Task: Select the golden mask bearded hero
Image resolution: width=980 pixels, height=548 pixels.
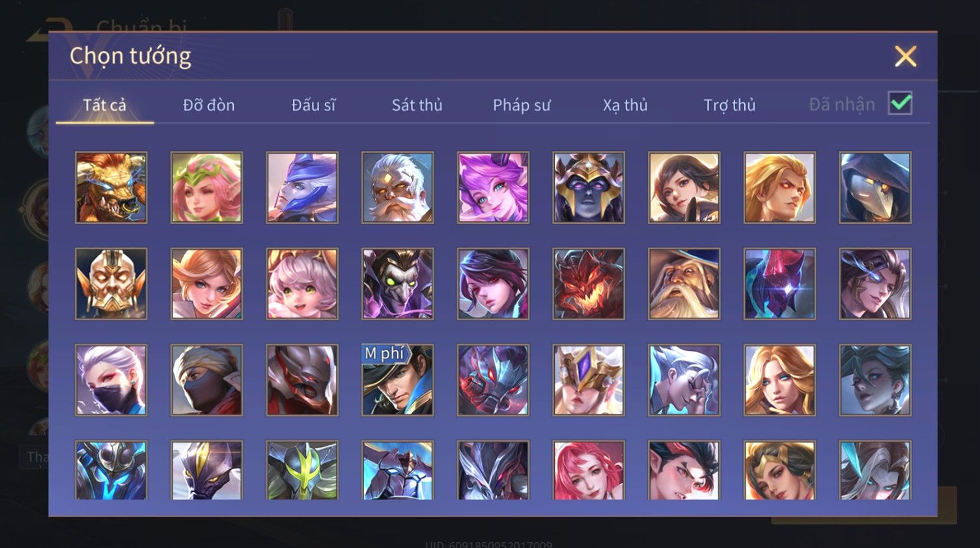Action: (111, 284)
